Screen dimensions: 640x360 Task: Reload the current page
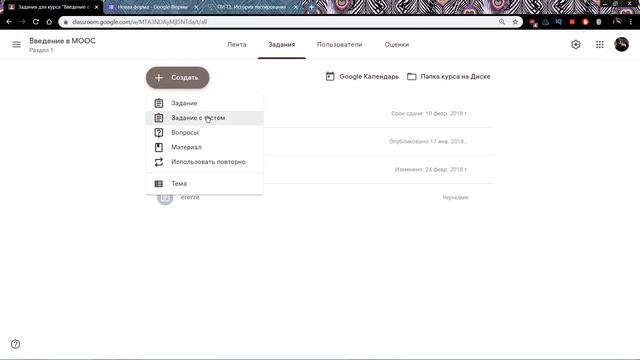[x=36, y=22]
